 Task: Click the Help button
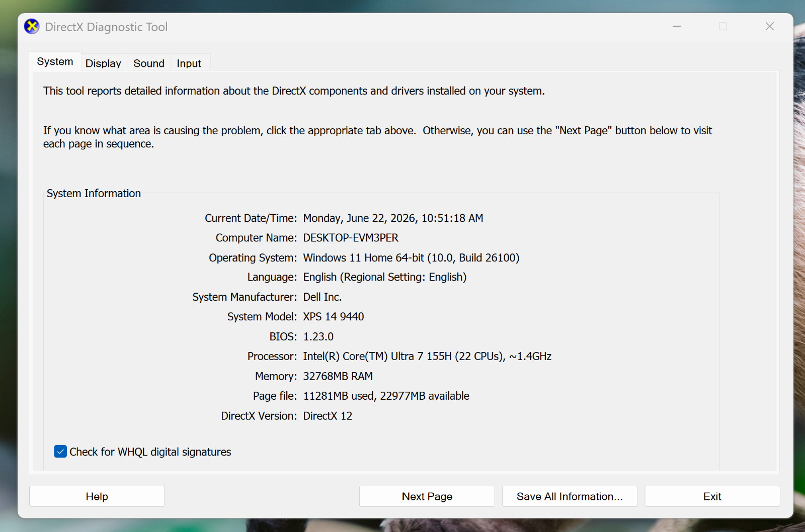pyautogui.click(x=97, y=496)
